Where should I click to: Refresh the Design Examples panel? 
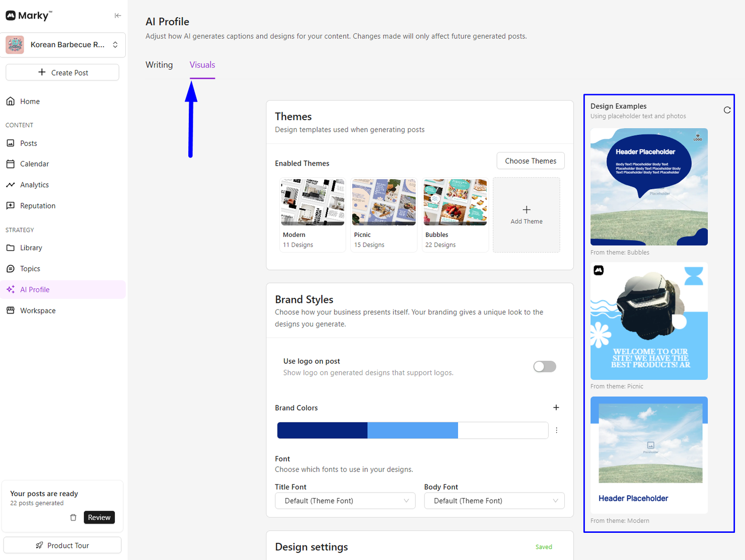coord(727,110)
